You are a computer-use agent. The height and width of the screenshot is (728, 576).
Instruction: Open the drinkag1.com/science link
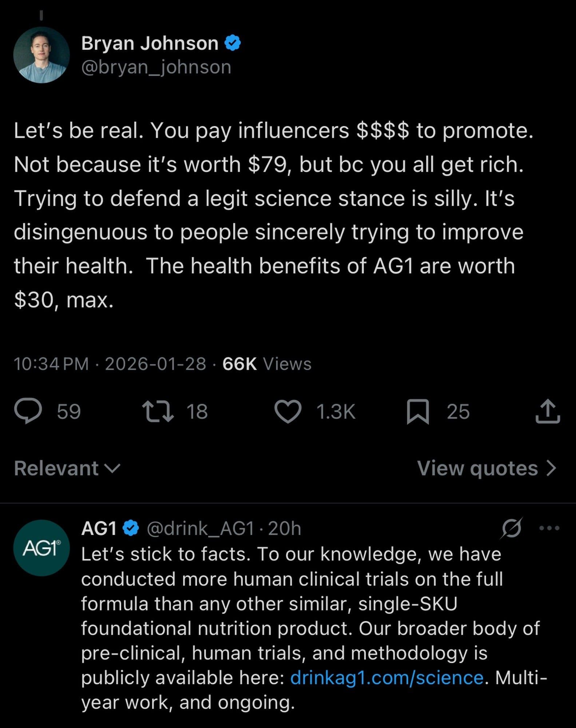pyautogui.click(x=387, y=678)
